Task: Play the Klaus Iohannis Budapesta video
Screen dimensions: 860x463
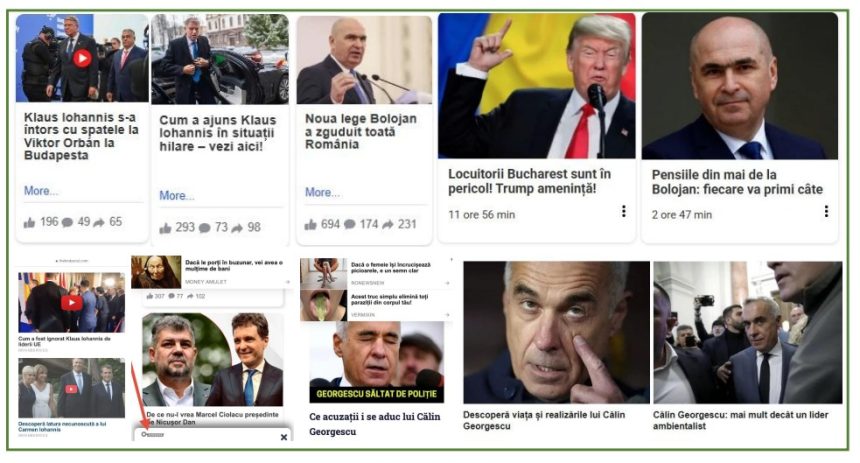Action: coord(82,58)
